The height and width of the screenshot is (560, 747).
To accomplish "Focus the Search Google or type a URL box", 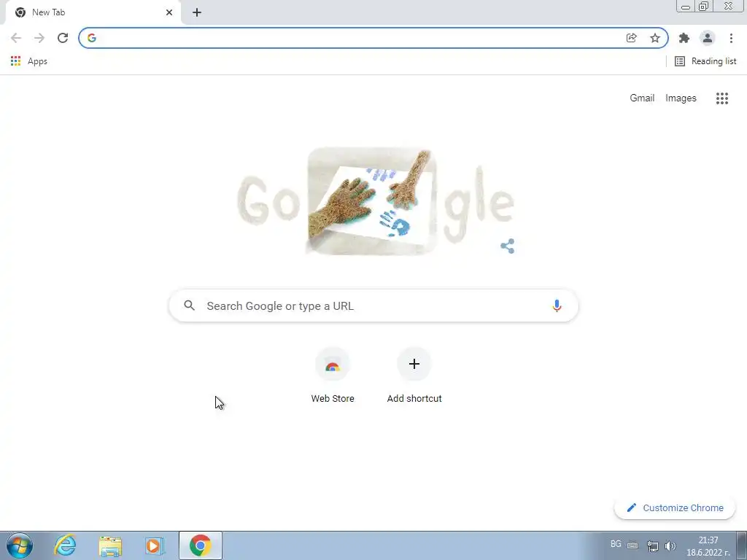I will coord(373,306).
